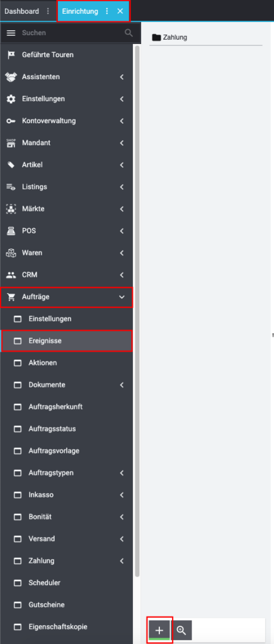Click the zoom search button beside plus

[x=181, y=630]
